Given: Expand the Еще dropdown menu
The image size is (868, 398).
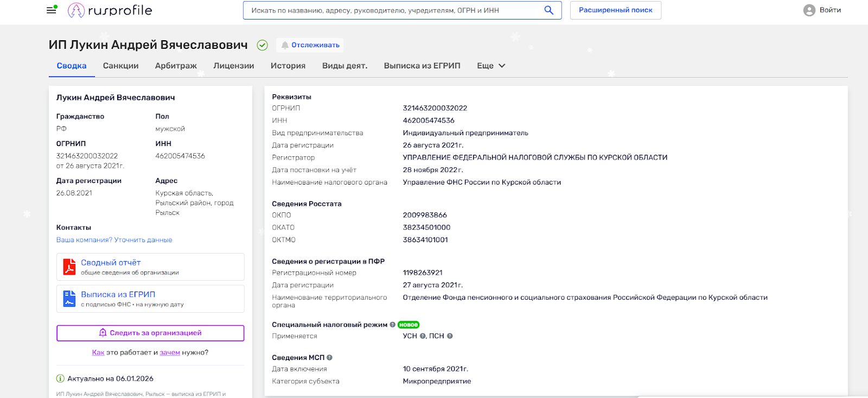Looking at the screenshot, I should coord(491,66).
